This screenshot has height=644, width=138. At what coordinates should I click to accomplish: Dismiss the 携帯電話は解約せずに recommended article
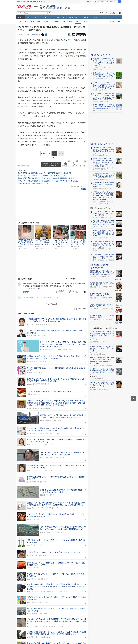click(x=86, y=325)
